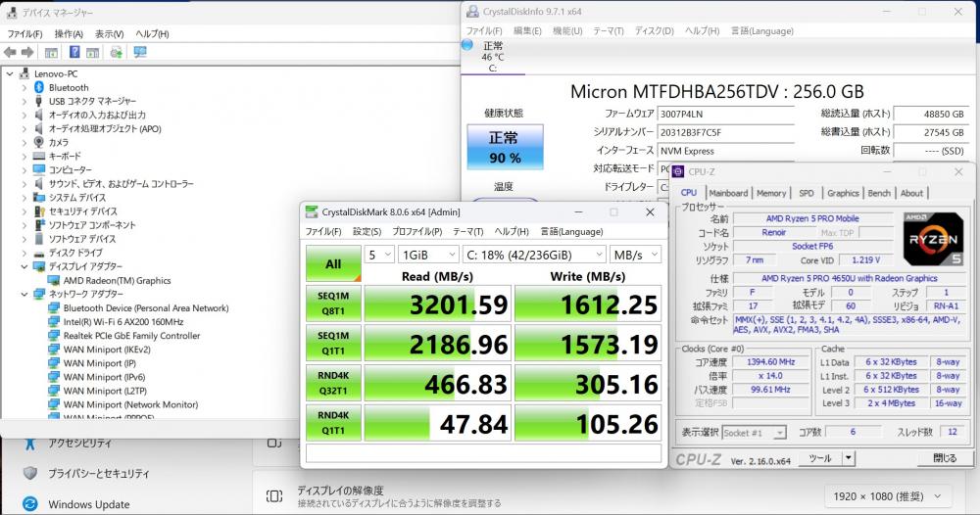This screenshot has height=515, width=980.
Task: Open ファイル(F) menu in Device Manager
Action: [25, 33]
